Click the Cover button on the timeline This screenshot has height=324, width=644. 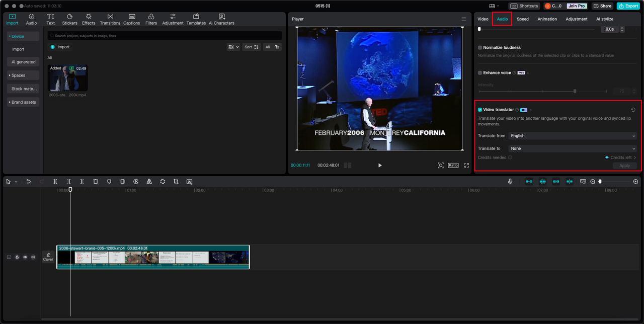pyautogui.click(x=48, y=257)
